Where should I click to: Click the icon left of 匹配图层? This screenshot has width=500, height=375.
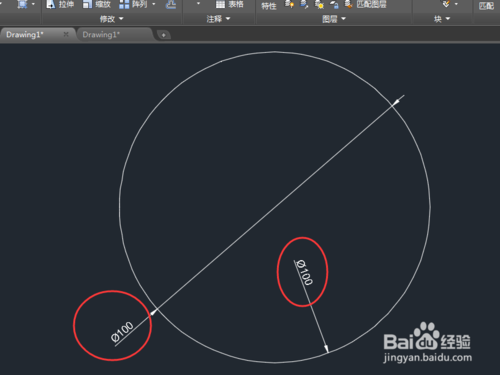coord(348,4)
